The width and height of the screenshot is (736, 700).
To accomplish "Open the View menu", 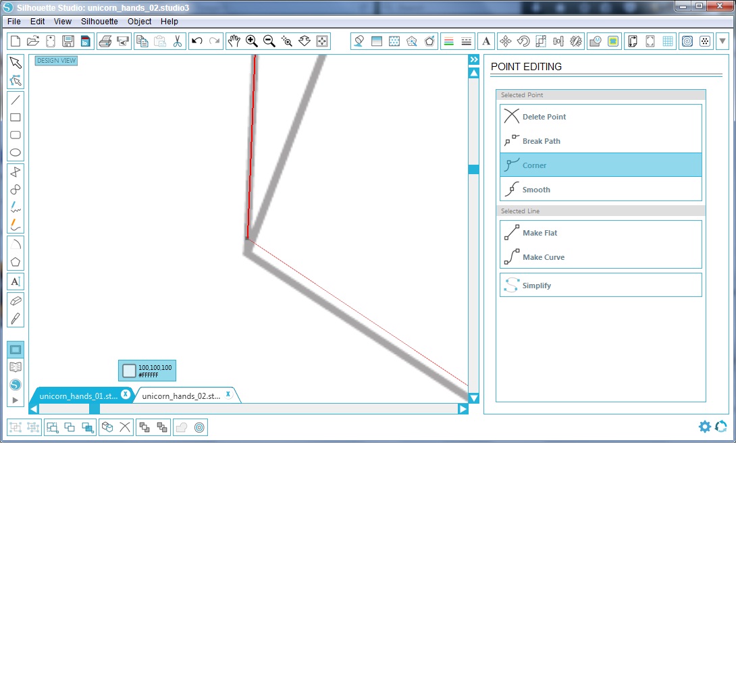I will 62,22.
